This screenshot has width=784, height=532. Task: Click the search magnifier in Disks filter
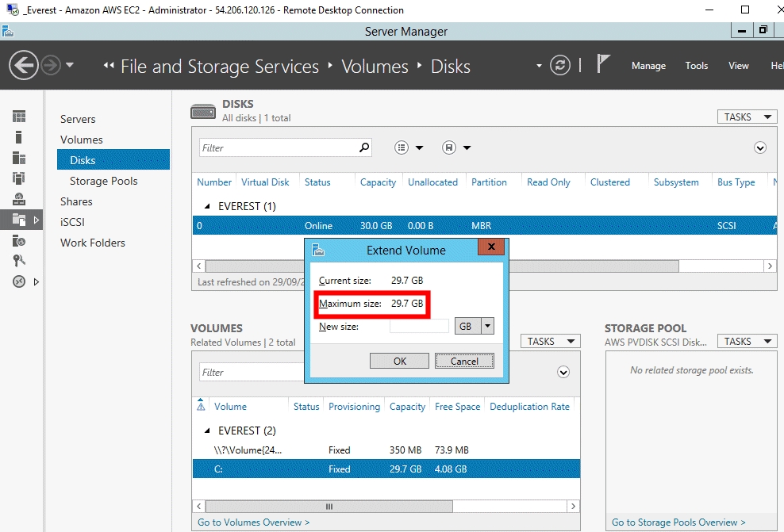pyautogui.click(x=364, y=147)
